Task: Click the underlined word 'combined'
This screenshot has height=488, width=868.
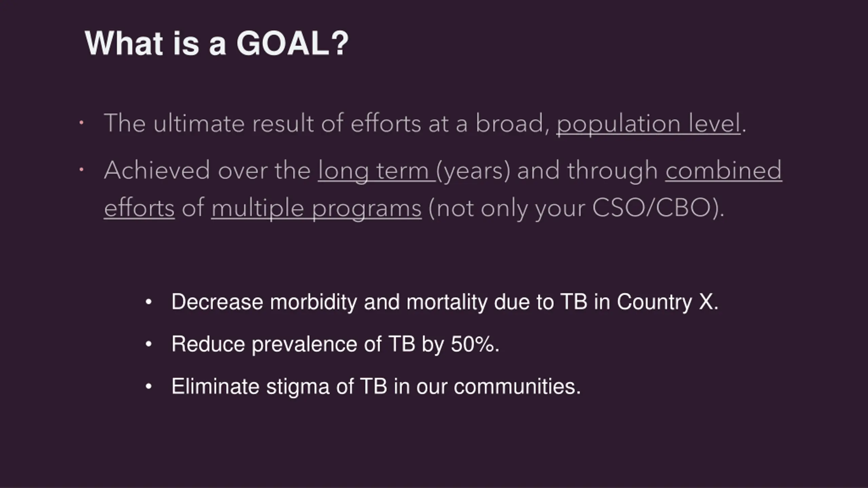Action: (x=724, y=170)
